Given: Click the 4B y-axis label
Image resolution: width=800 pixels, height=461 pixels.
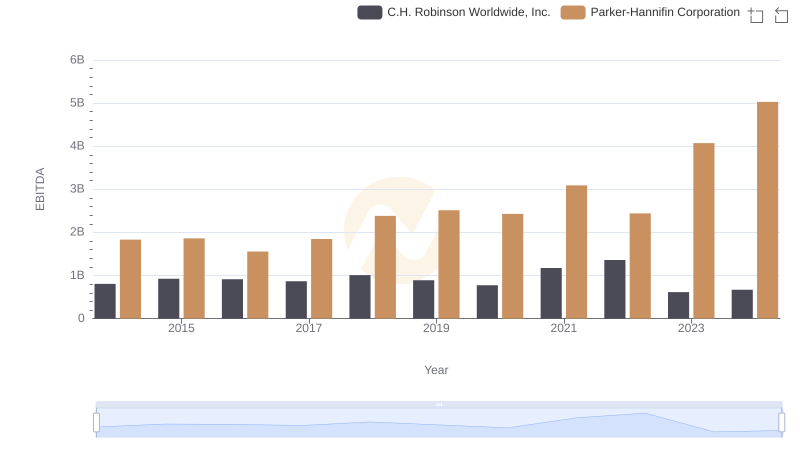Looking at the screenshot, I should click(77, 146).
